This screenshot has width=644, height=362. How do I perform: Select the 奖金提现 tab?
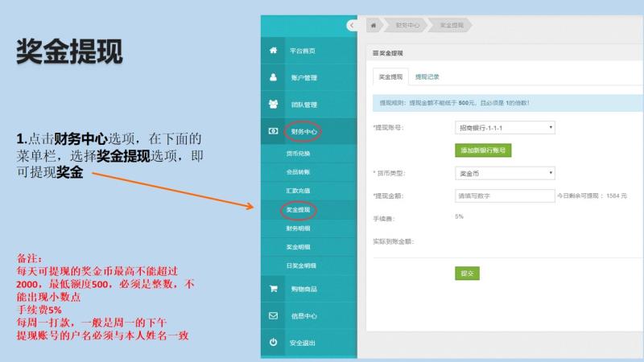[390, 77]
